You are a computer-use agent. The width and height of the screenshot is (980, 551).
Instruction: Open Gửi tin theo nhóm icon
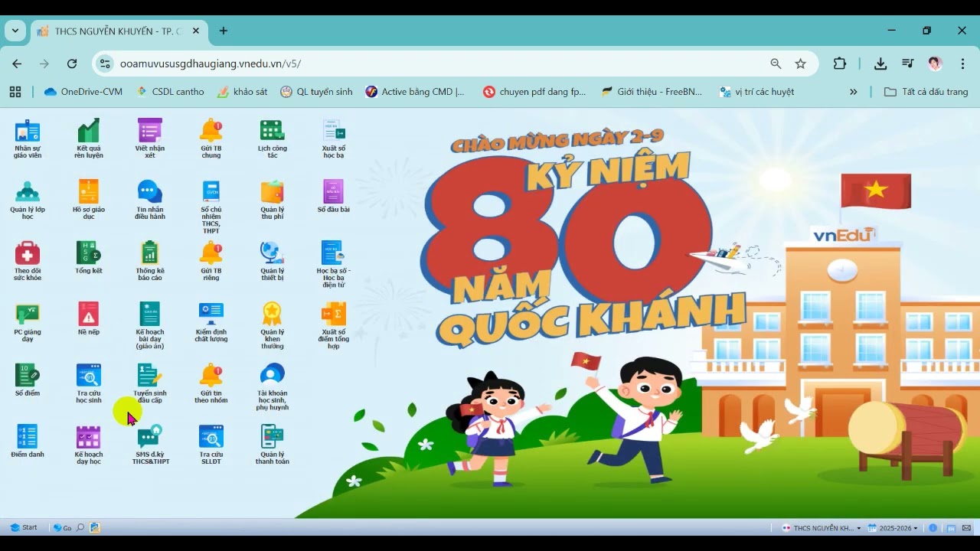pyautogui.click(x=211, y=383)
